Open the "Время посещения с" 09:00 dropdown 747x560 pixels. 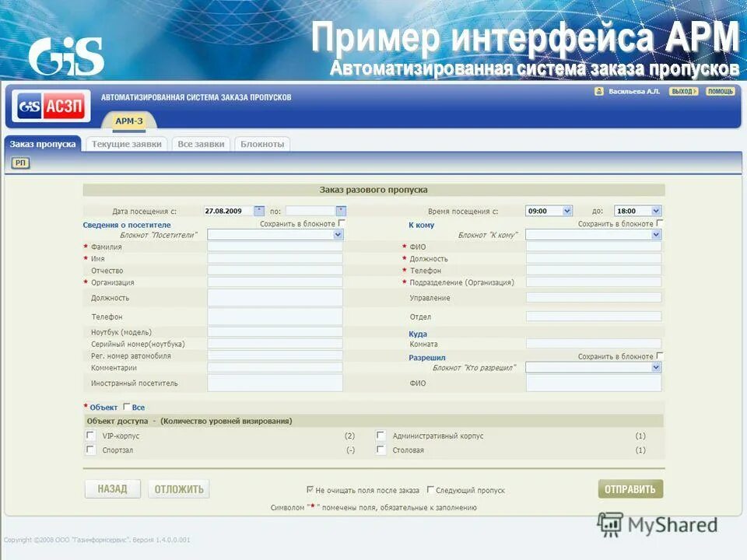566,210
